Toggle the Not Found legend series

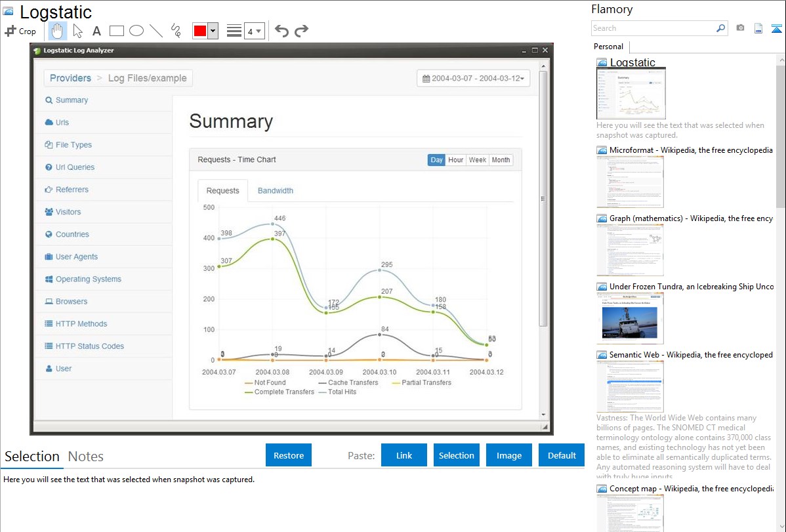point(265,382)
